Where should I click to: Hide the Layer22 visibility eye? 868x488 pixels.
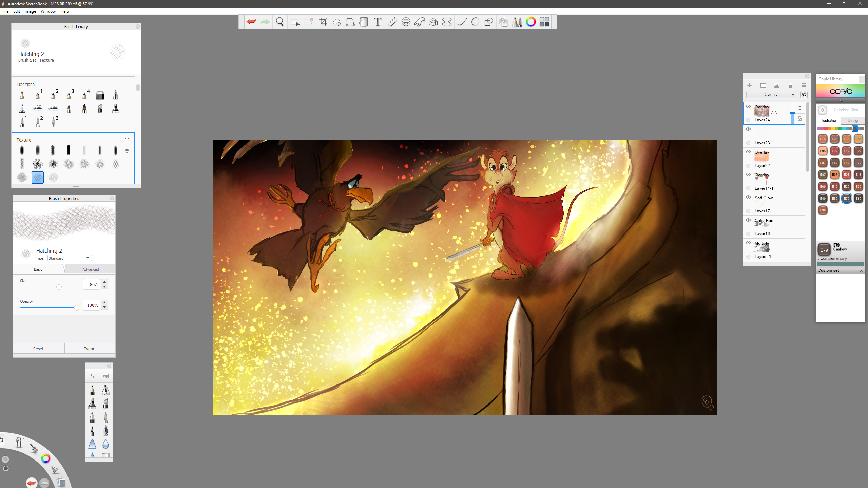pyautogui.click(x=748, y=152)
